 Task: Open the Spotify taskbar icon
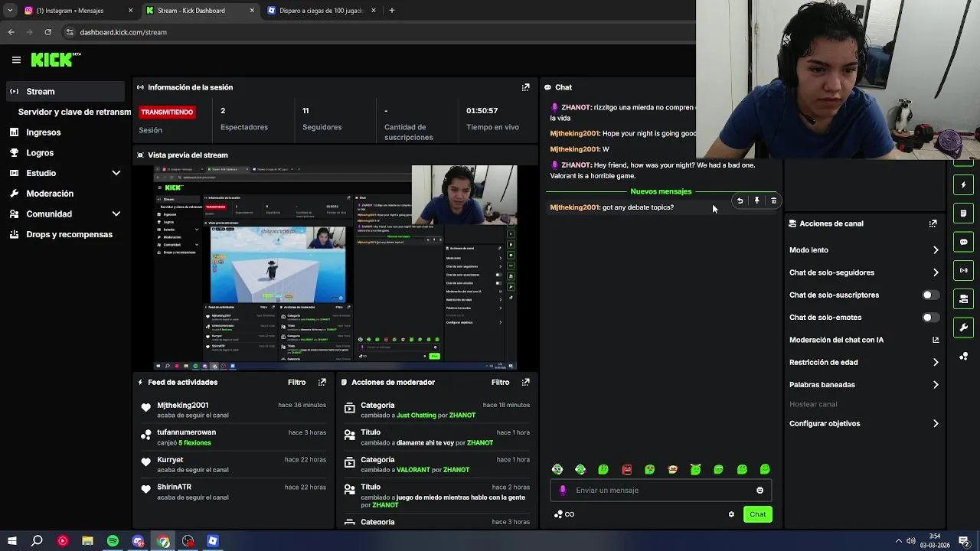(x=113, y=541)
